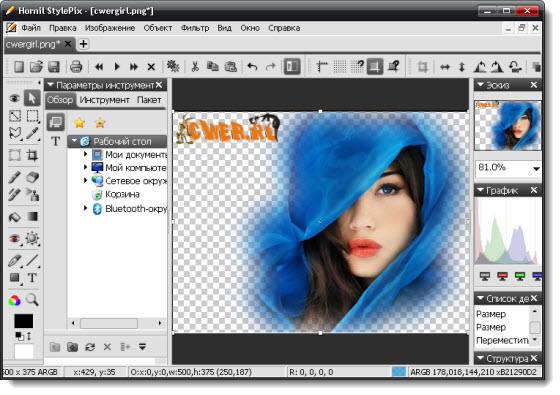Close the cwergirl.png document tab
This screenshot has width=560, height=395.
[68, 44]
